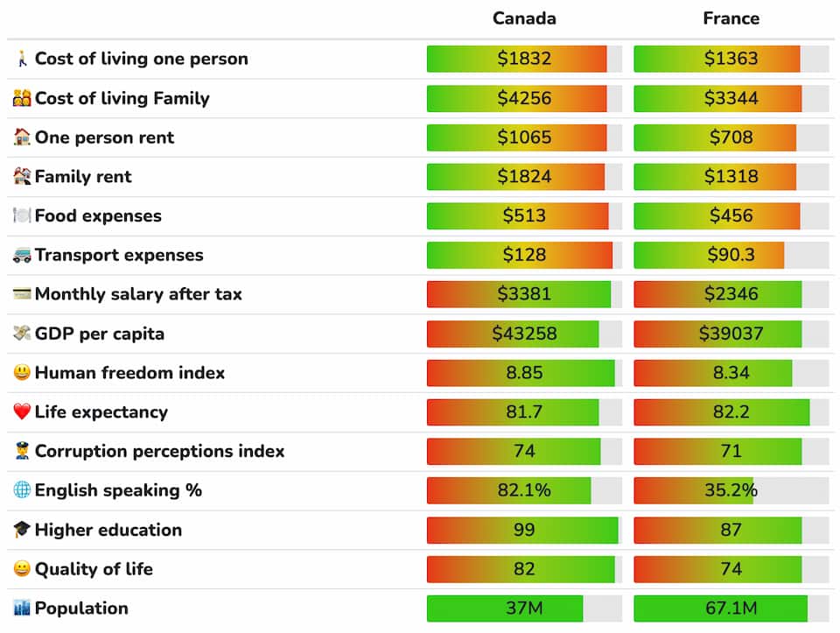This screenshot has width=840, height=633.
Task: Click France's 82.2 life expectancy bar
Action: point(731,412)
